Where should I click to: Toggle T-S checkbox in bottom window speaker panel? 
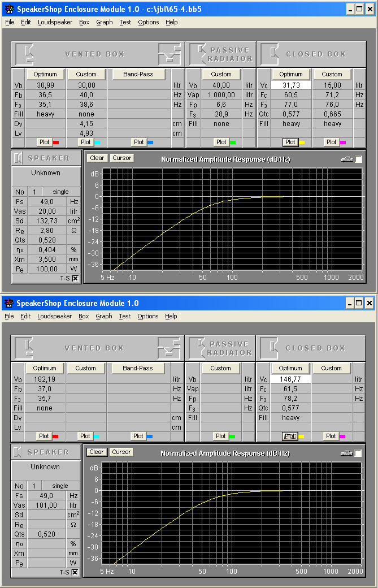pos(75,572)
